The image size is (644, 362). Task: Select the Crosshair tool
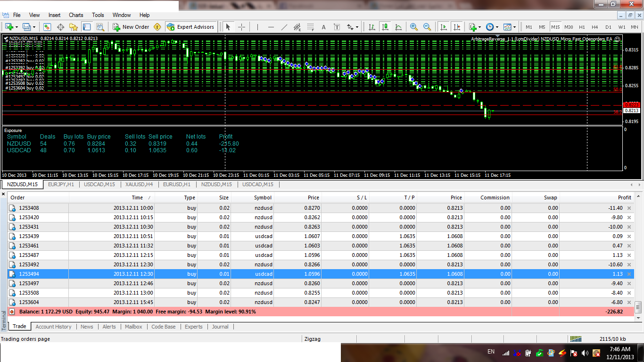pos(242,27)
